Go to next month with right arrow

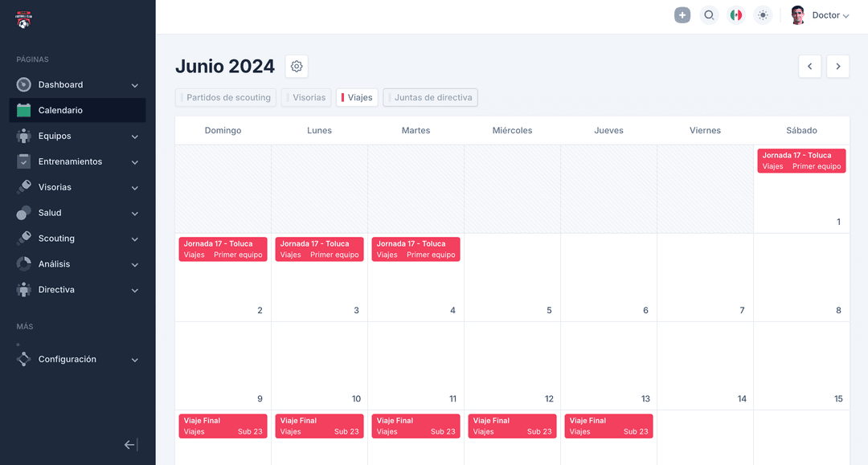(x=837, y=66)
